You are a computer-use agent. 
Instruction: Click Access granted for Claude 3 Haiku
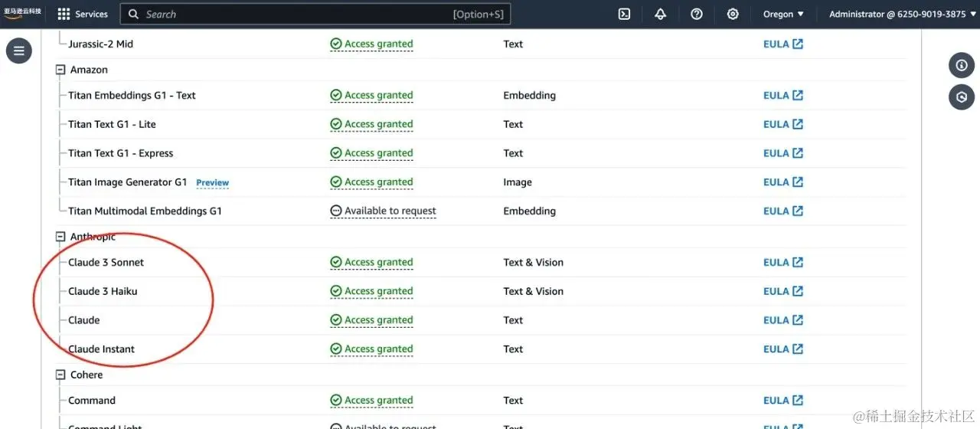point(372,291)
